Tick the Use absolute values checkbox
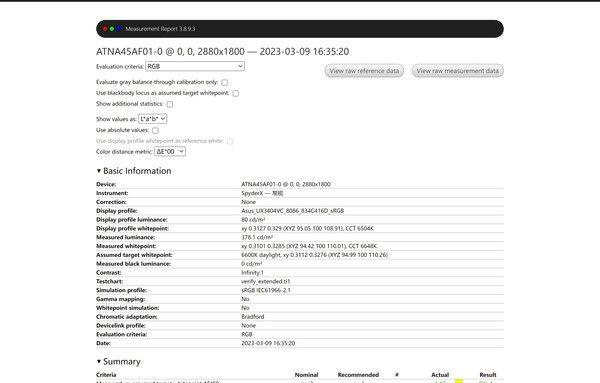Viewport: 600px width, 383px height. tap(155, 130)
